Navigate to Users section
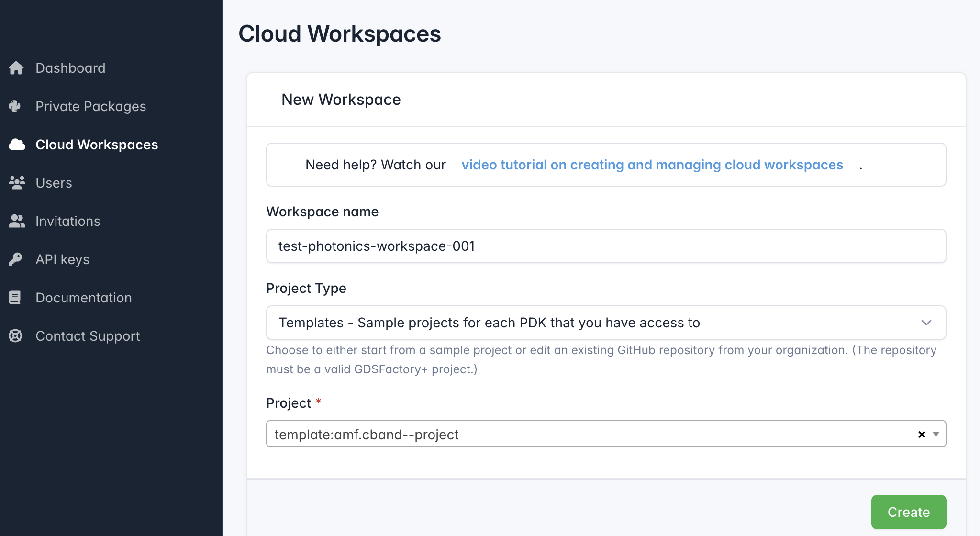 tap(54, 183)
